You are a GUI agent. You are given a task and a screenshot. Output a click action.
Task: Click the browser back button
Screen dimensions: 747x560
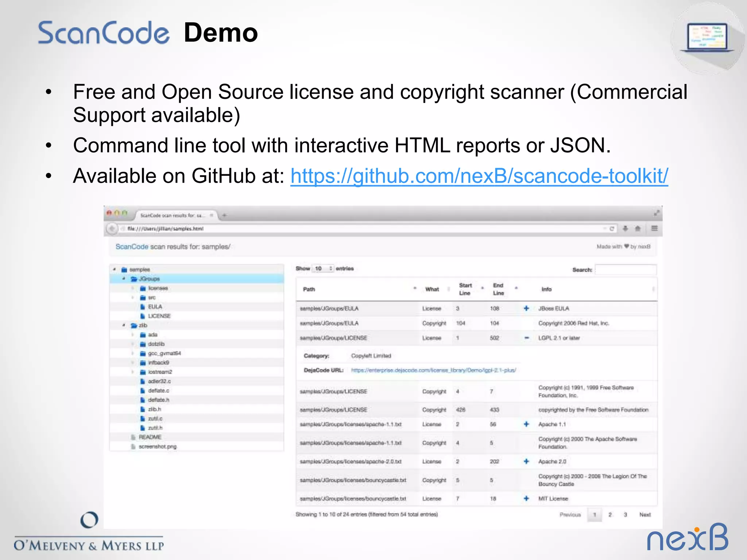[x=112, y=229]
